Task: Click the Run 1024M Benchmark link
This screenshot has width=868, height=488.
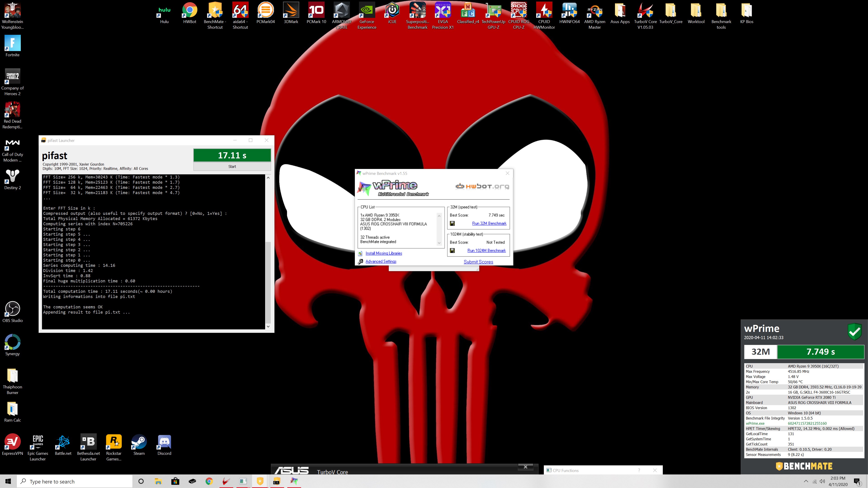Action: (x=486, y=251)
